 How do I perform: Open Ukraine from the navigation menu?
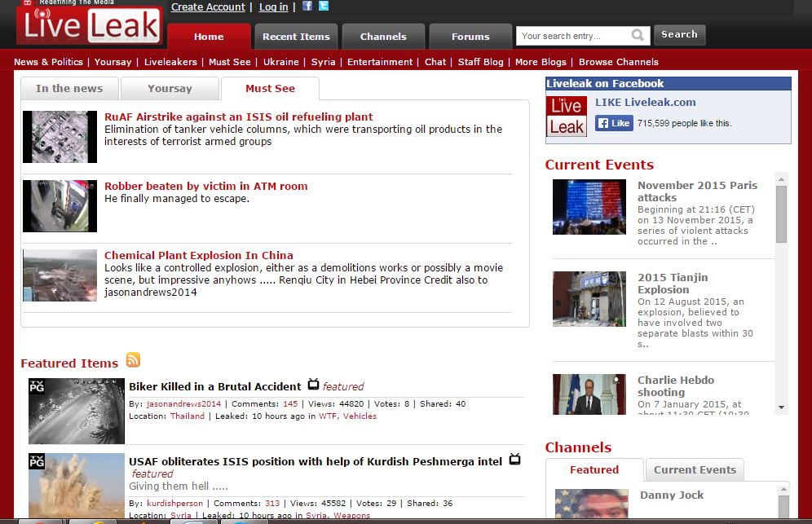click(280, 61)
